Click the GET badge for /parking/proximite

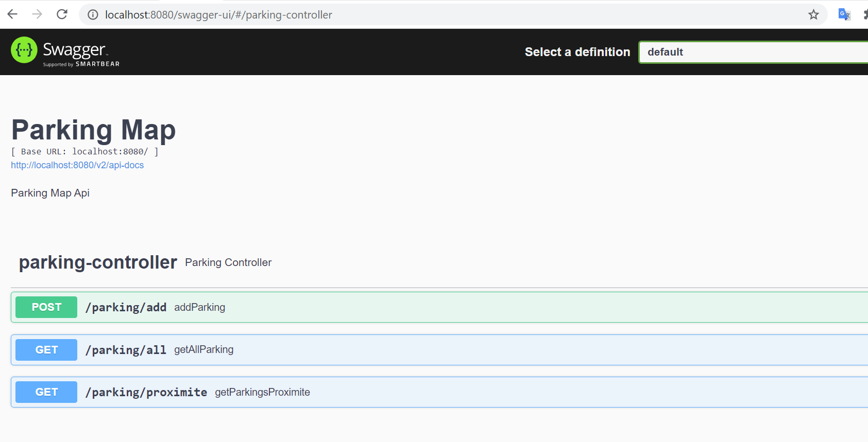click(x=46, y=392)
